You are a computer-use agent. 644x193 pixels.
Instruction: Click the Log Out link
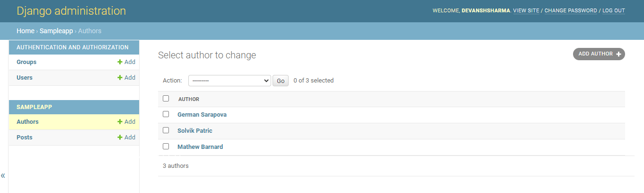614,10
